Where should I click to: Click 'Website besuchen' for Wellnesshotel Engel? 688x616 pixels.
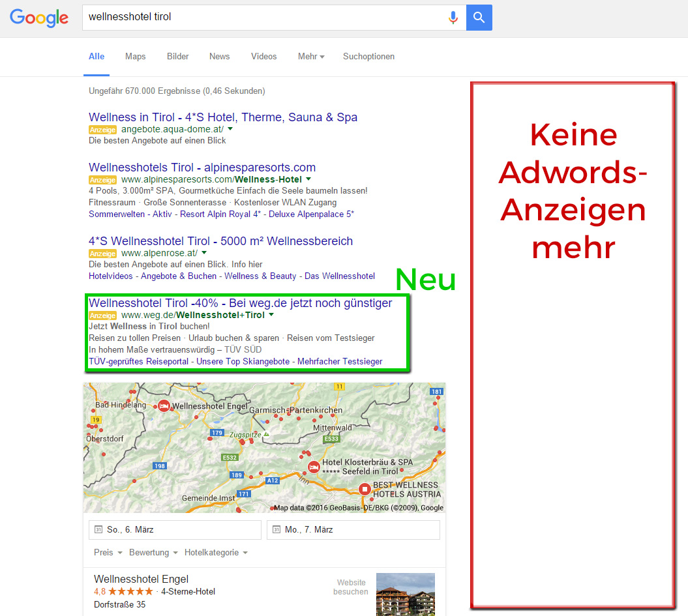click(351, 587)
